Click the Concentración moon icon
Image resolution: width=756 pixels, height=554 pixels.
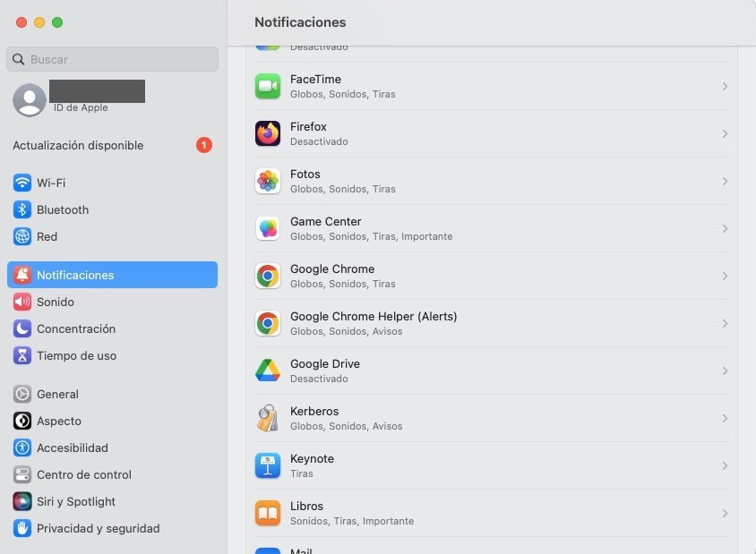click(22, 328)
